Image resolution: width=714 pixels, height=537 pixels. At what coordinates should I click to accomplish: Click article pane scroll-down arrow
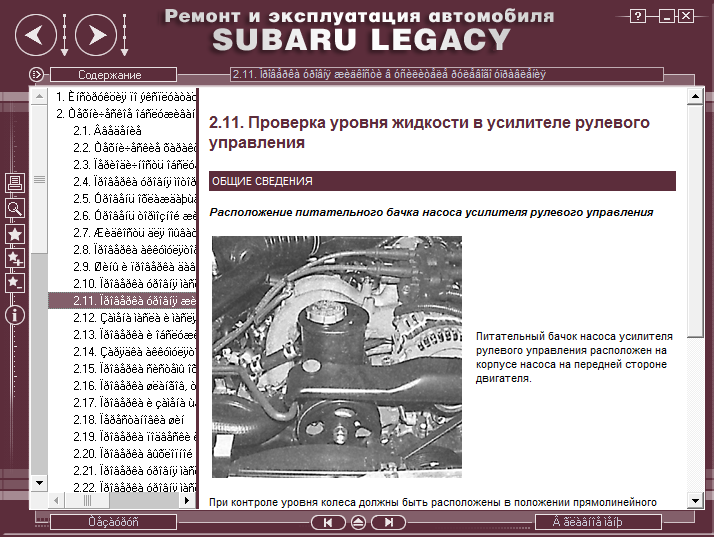(x=695, y=501)
